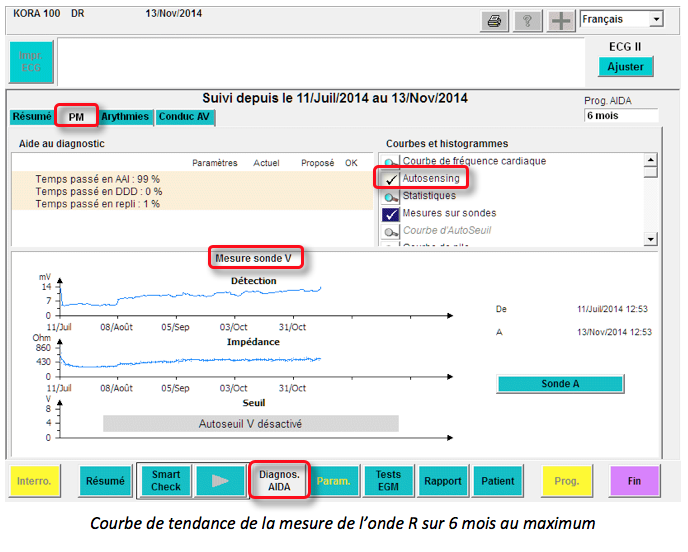Screen dimensions: 688x552
Task: Select the Résumé tab at top
Action: 32,117
